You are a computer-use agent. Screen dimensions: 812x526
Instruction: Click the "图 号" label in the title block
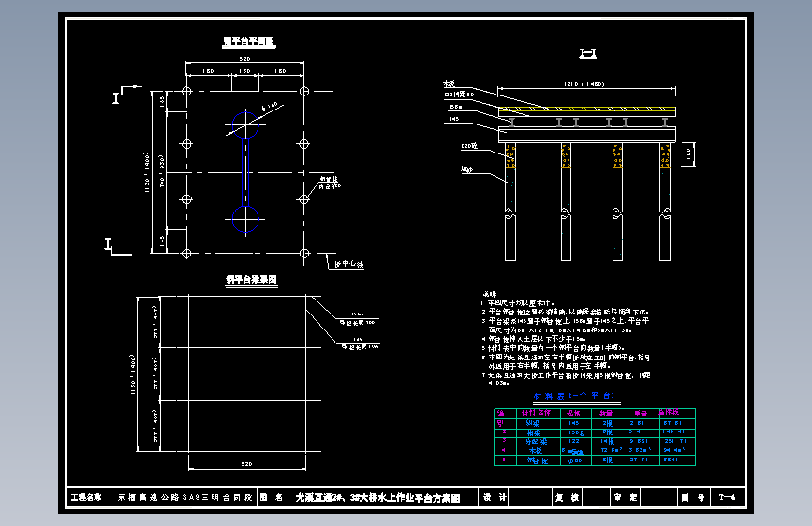[x=693, y=498]
